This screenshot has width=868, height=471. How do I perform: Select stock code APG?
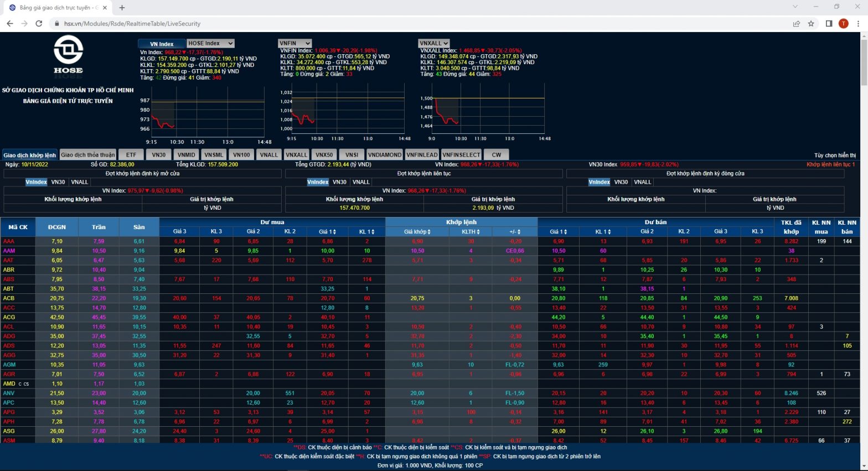[8, 412]
